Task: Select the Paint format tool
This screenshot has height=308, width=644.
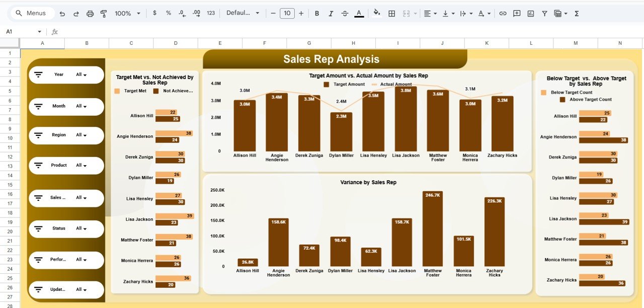Action: point(104,13)
